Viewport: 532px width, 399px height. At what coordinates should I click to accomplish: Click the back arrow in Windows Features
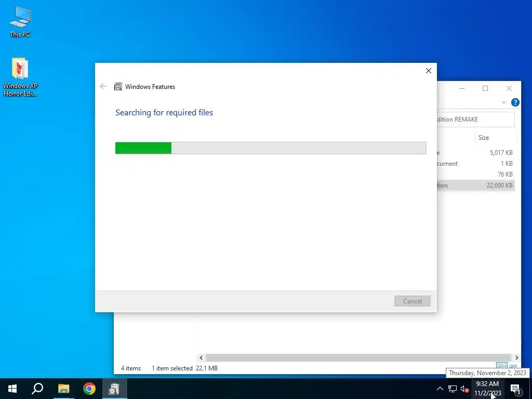103,87
